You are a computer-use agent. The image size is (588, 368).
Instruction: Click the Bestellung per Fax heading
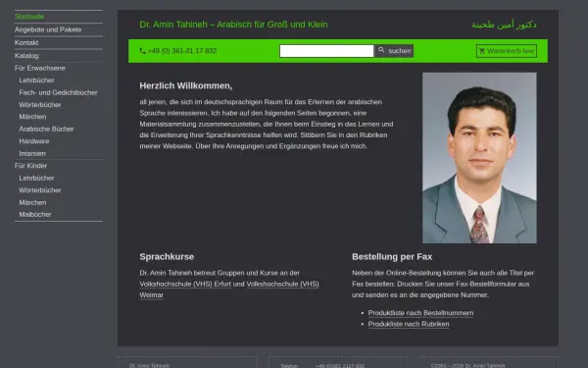(x=392, y=257)
